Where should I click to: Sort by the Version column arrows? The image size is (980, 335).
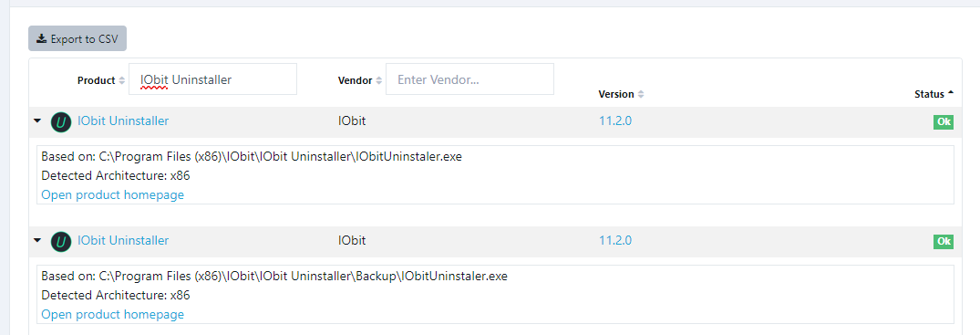click(x=641, y=95)
